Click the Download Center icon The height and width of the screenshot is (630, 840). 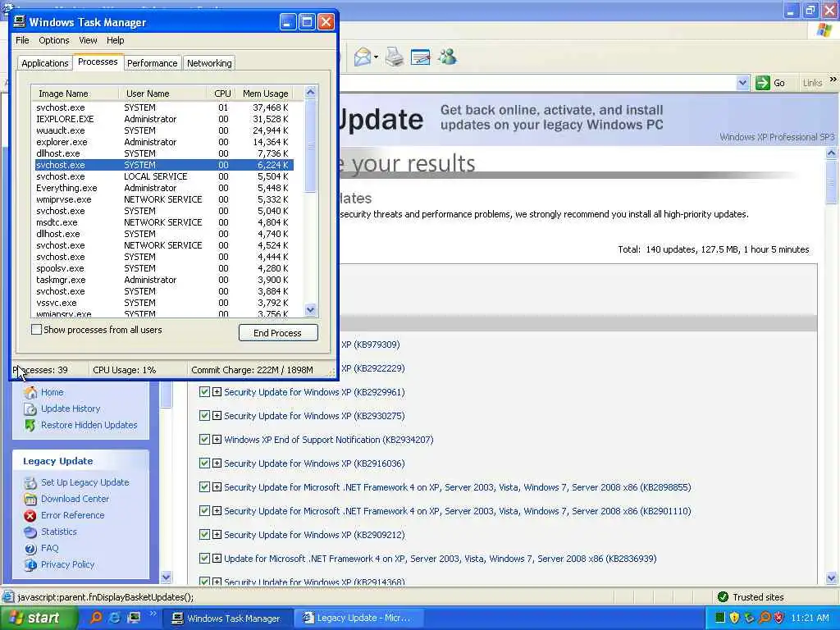30,500
